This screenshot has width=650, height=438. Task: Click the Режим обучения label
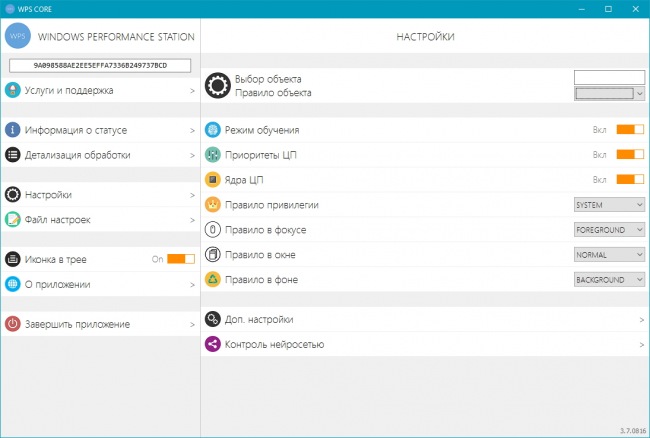click(262, 130)
